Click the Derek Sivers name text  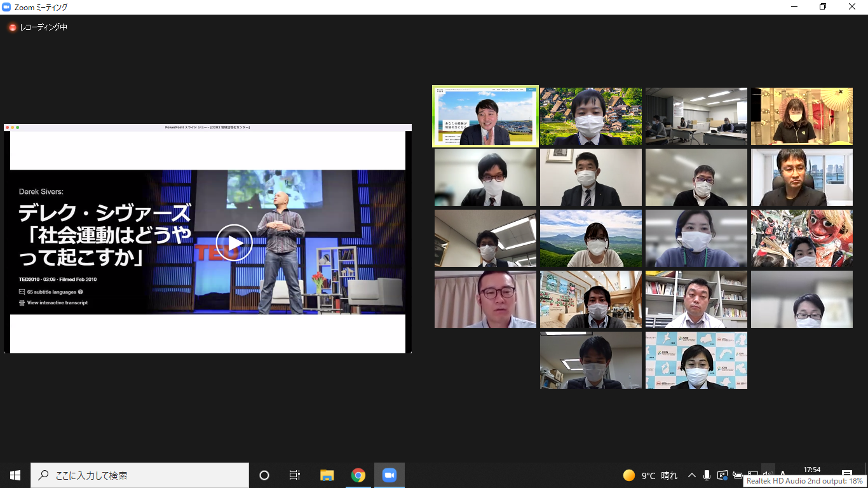(x=41, y=191)
